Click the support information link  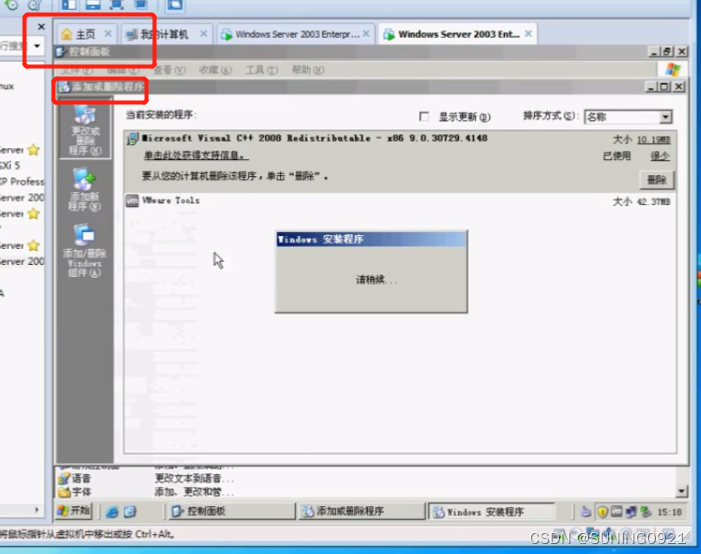(196, 156)
